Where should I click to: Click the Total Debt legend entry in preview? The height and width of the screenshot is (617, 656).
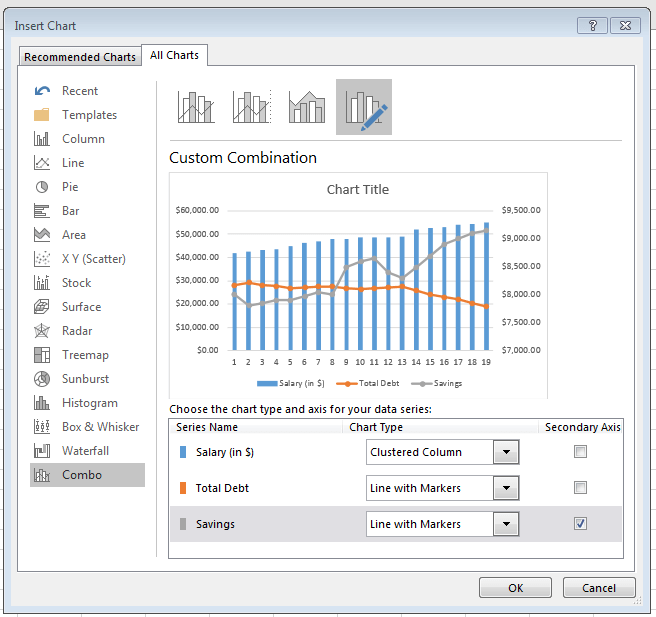(368, 384)
